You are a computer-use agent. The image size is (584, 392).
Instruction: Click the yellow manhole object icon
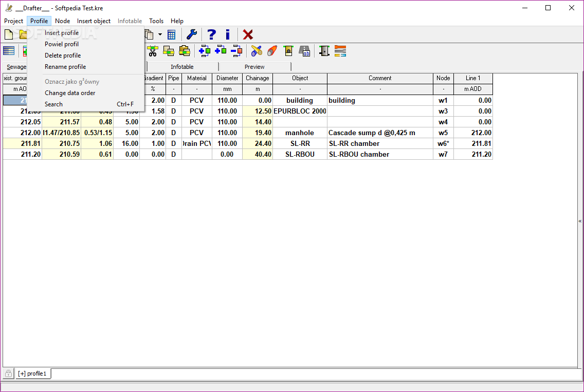coord(288,51)
